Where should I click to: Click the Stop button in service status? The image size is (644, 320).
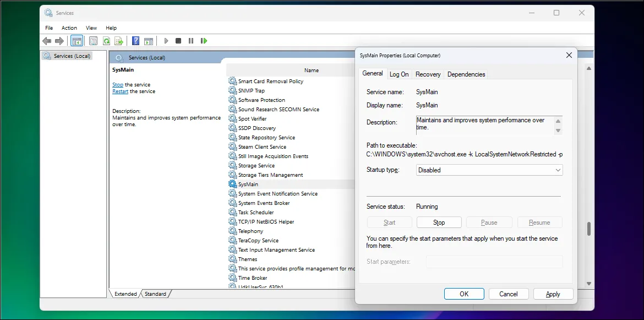tap(439, 222)
